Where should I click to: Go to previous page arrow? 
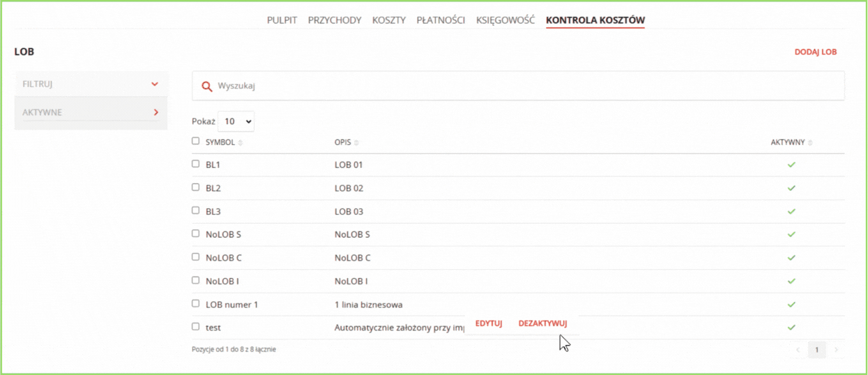pos(799,349)
